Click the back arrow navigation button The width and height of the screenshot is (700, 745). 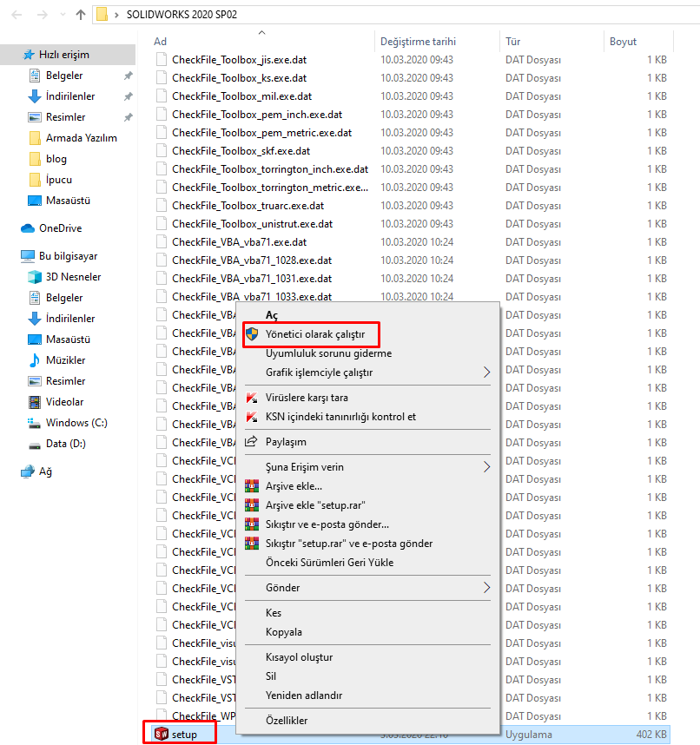pyautogui.click(x=17, y=15)
